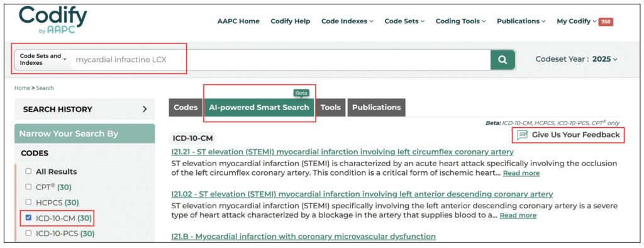Open the Code Sets and Indexes dropdown
Screen dimensions: 644x248
pos(43,60)
